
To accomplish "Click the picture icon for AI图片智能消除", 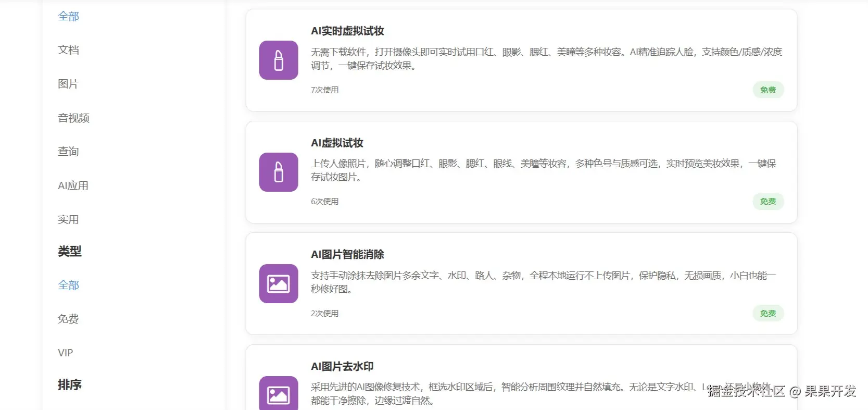I will coord(279,283).
